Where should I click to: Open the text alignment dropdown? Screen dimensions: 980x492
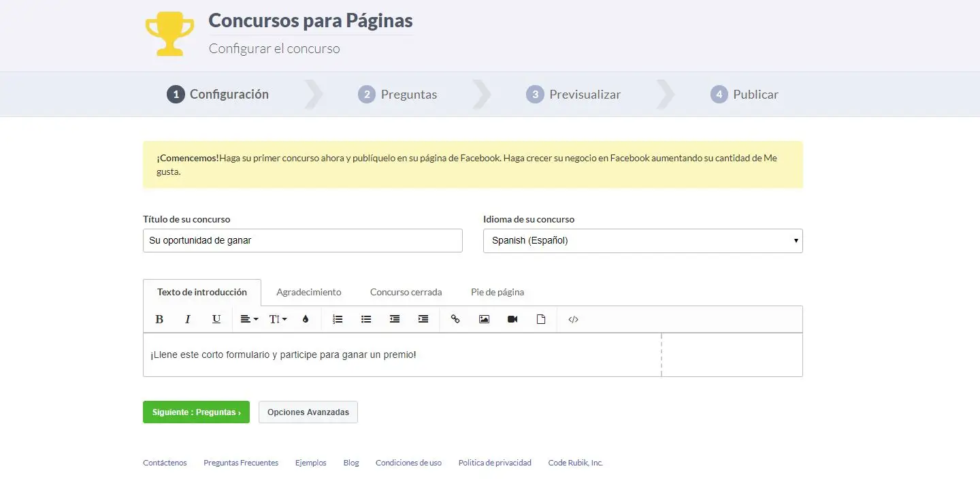[249, 319]
